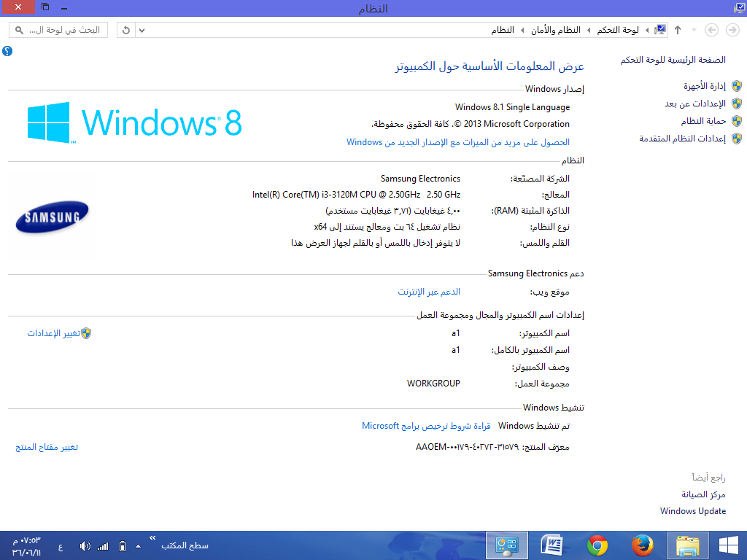Open إدارة الأجهزة in the sidebar
This screenshot has height=560, width=747.
(x=705, y=86)
